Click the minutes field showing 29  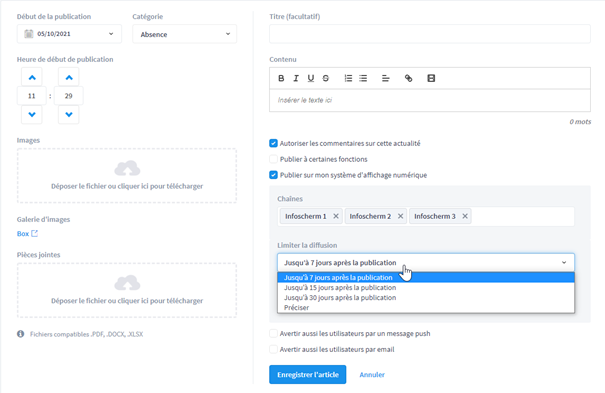(69, 96)
